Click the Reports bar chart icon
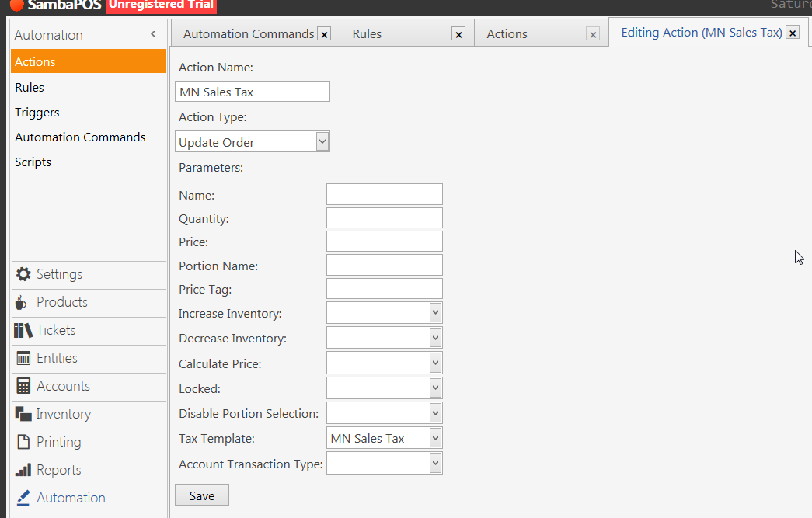The image size is (812, 518). 23,470
